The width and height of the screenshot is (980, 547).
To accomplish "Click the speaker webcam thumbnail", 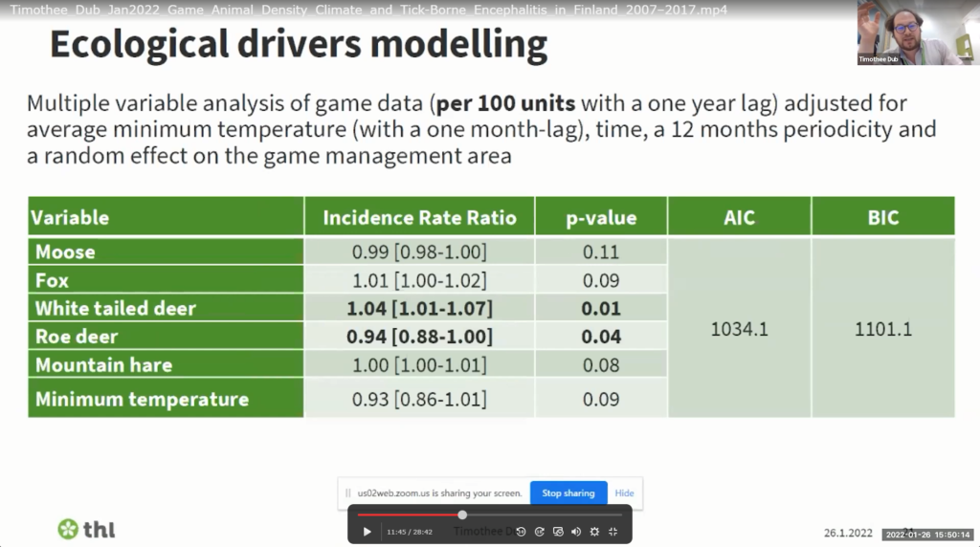I will 918,33.
